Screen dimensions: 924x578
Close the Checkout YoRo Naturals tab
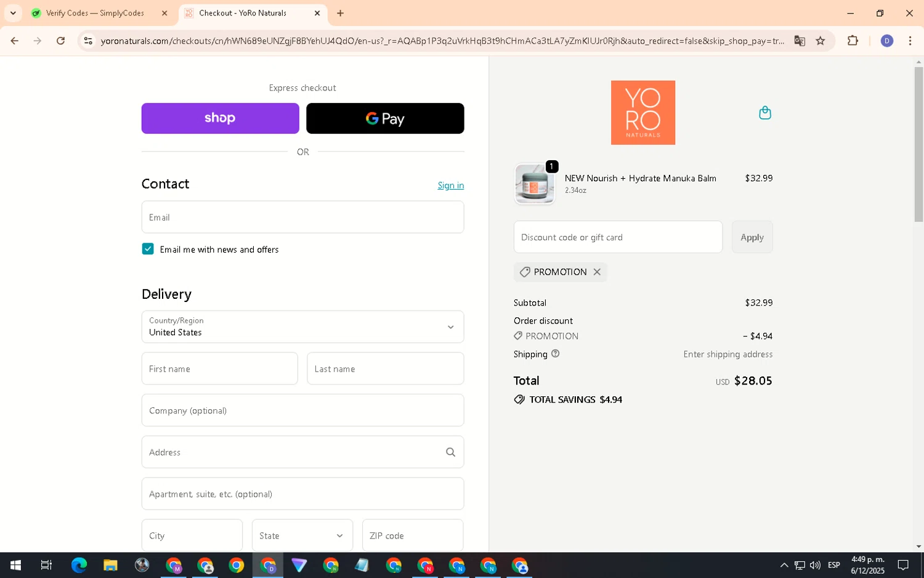pos(317,13)
